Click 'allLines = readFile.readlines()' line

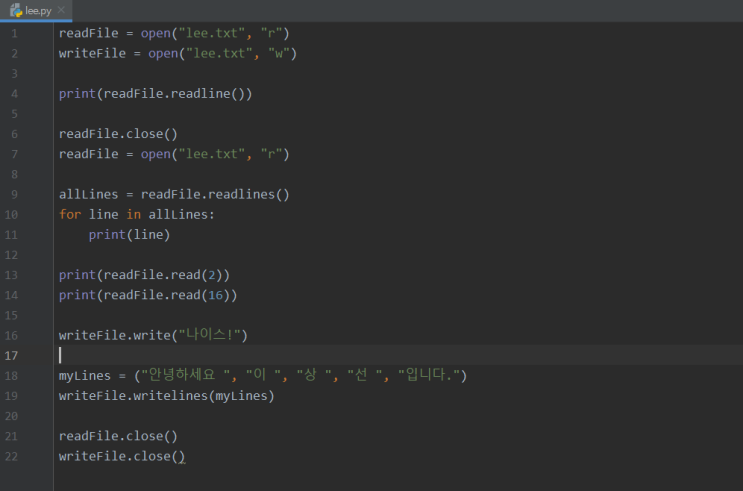(x=174, y=195)
